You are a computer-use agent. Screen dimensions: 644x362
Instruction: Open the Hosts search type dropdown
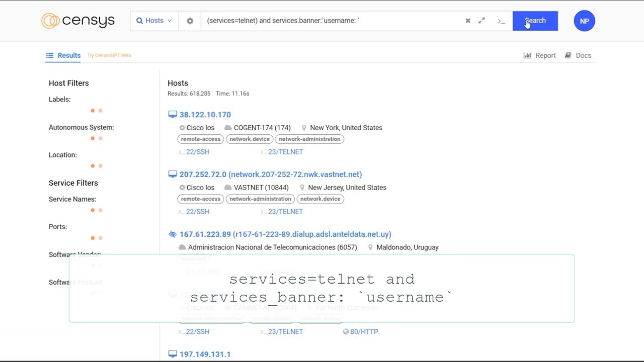pyautogui.click(x=154, y=21)
